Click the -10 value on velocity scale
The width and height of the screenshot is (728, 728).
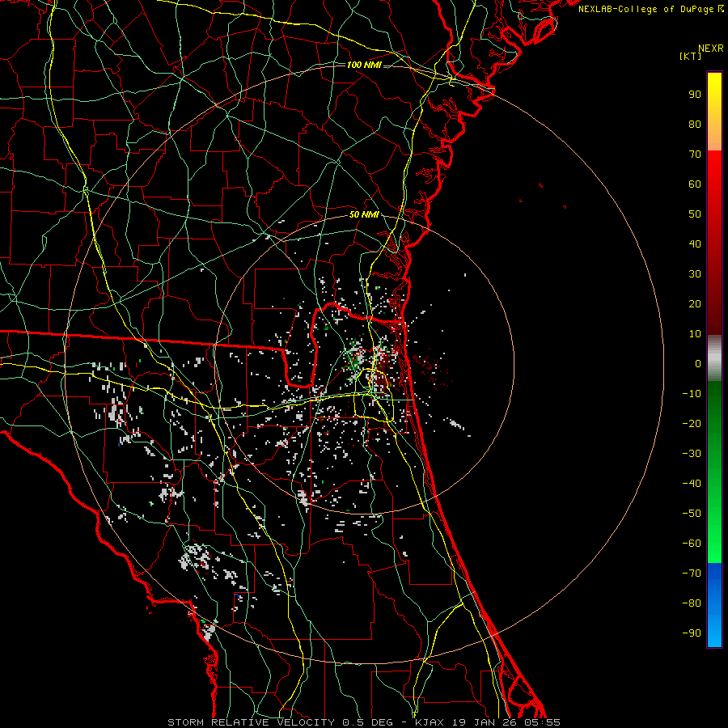[692, 394]
